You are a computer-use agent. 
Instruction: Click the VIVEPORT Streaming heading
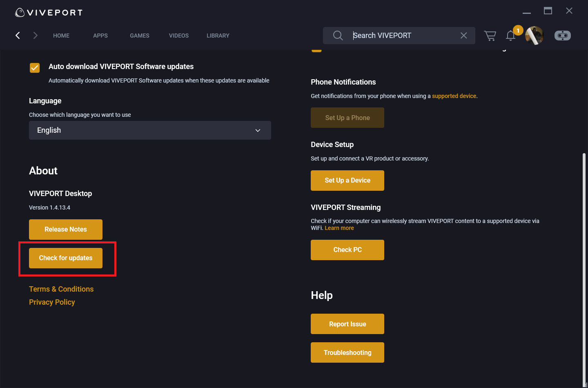[345, 207]
